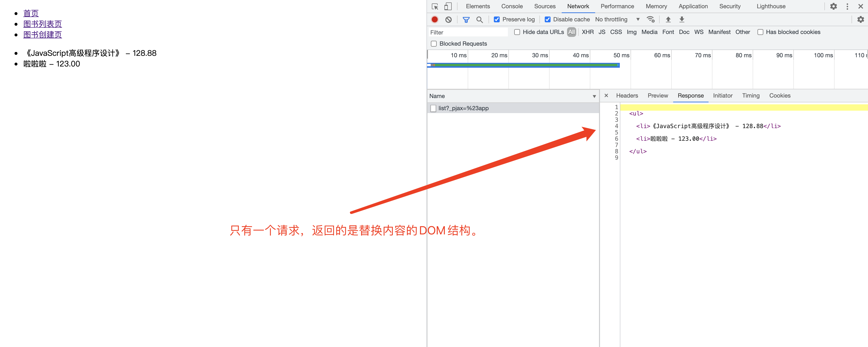Viewport: 868px width, 347px height.
Task: Open the Performance tab
Action: (617, 6)
